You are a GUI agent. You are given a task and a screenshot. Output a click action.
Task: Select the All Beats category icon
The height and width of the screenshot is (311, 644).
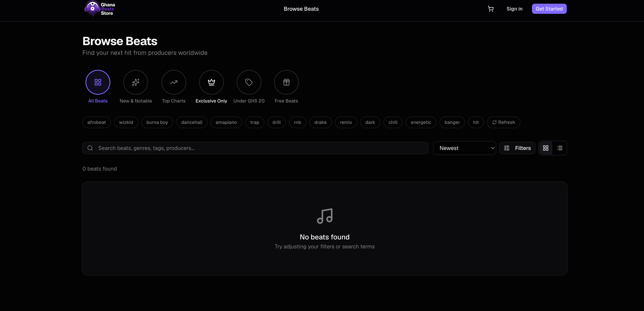click(x=98, y=82)
